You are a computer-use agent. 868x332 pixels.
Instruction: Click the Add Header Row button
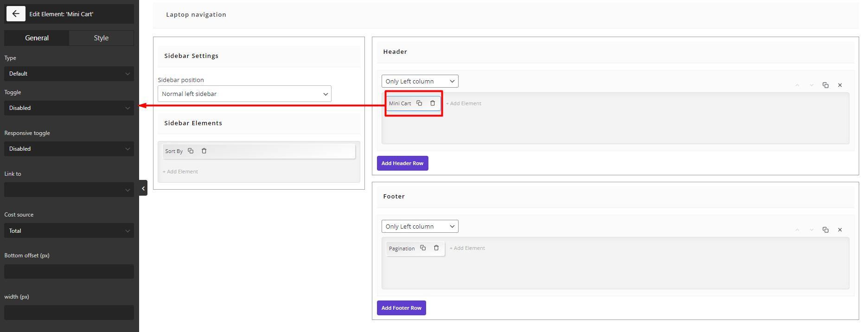(402, 163)
